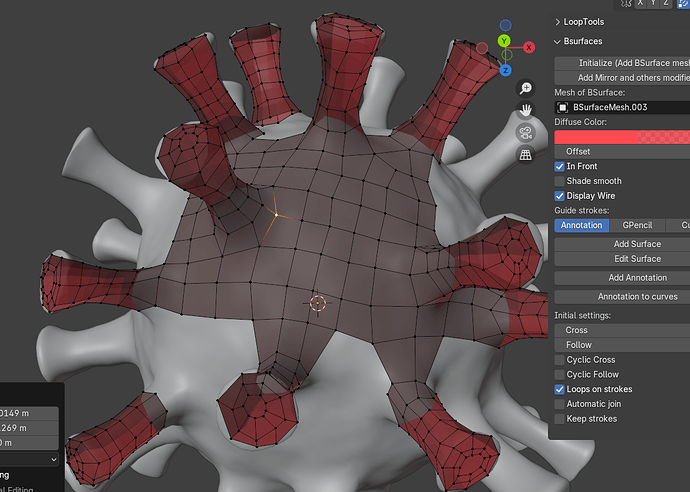Click the 3D cursor in viewport
Screen dimensions: 690x492
click(318, 303)
